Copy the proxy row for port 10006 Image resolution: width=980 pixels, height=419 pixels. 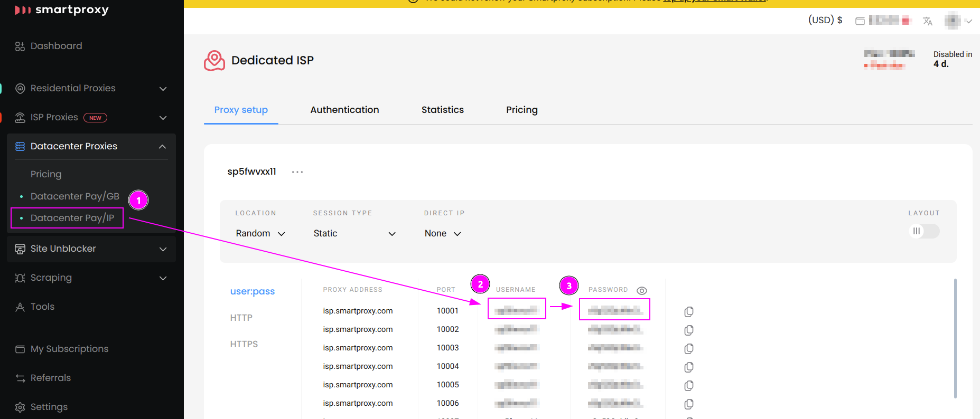[688, 404]
